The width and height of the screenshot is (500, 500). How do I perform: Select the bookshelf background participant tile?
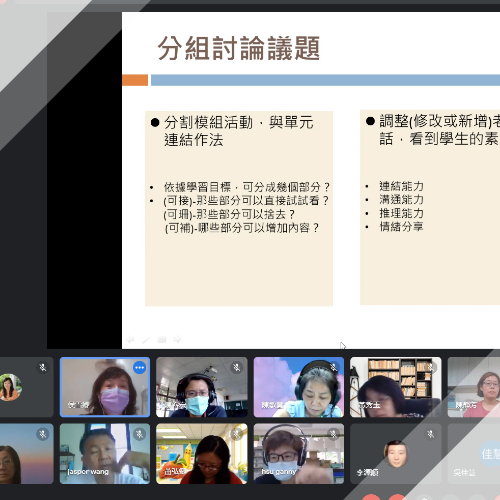396,387
